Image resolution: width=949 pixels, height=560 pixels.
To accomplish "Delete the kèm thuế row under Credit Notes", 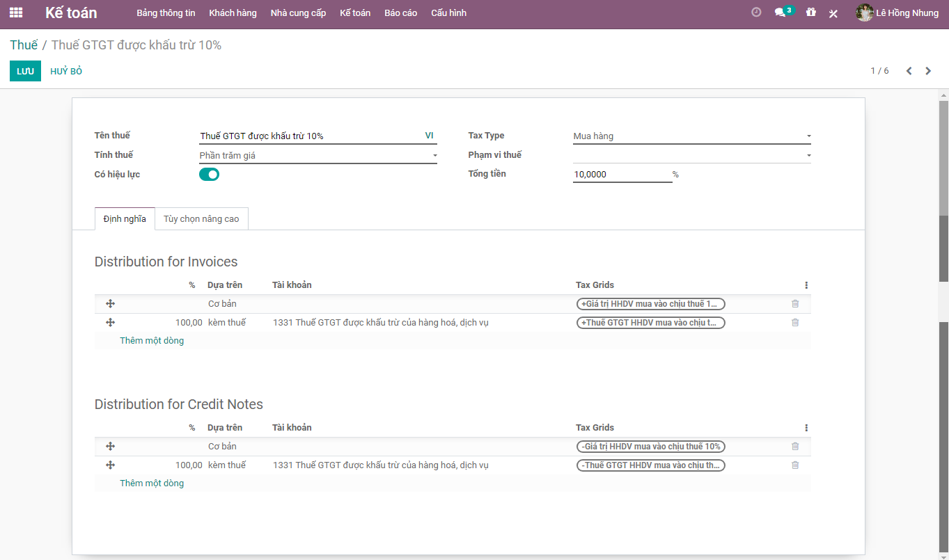I will click(795, 465).
